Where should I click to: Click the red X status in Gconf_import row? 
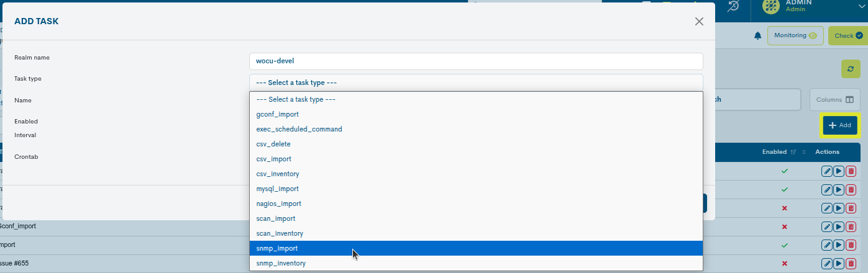(x=784, y=226)
